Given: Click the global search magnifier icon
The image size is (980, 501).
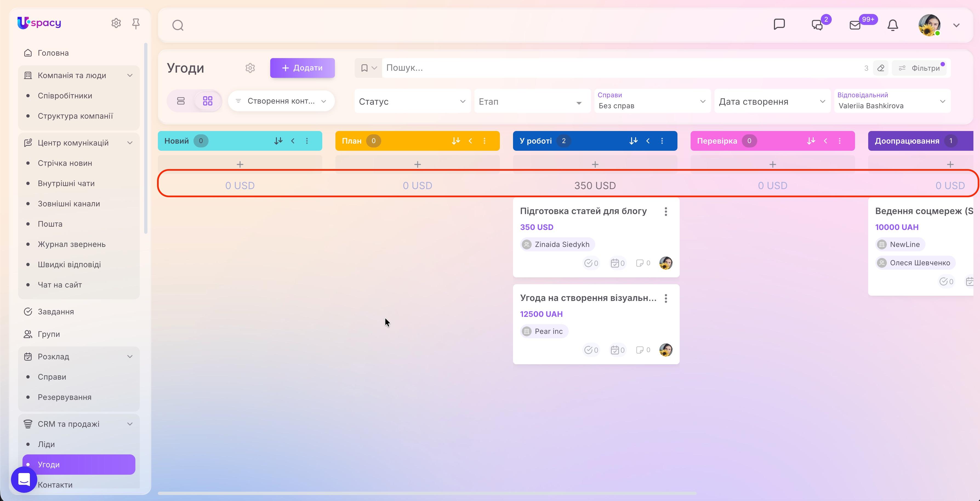Looking at the screenshot, I should [x=178, y=25].
